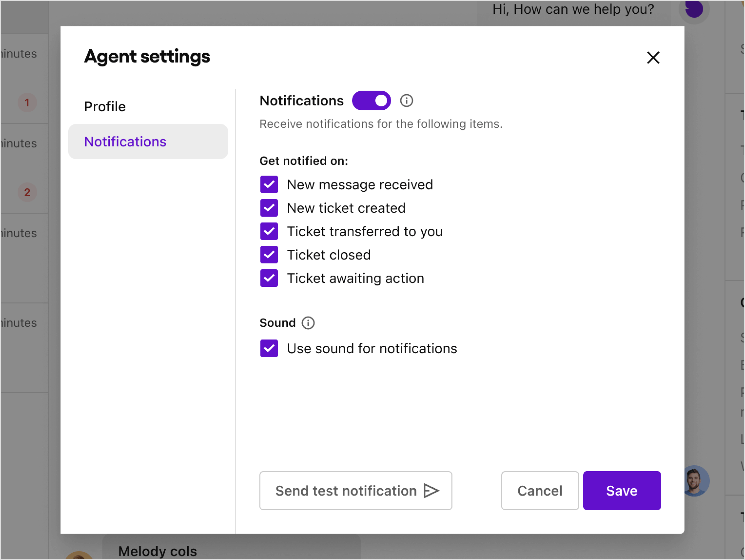The height and width of the screenshot is (560, 745).
Task: Uncheck New message received
Action: coord(269,184)
